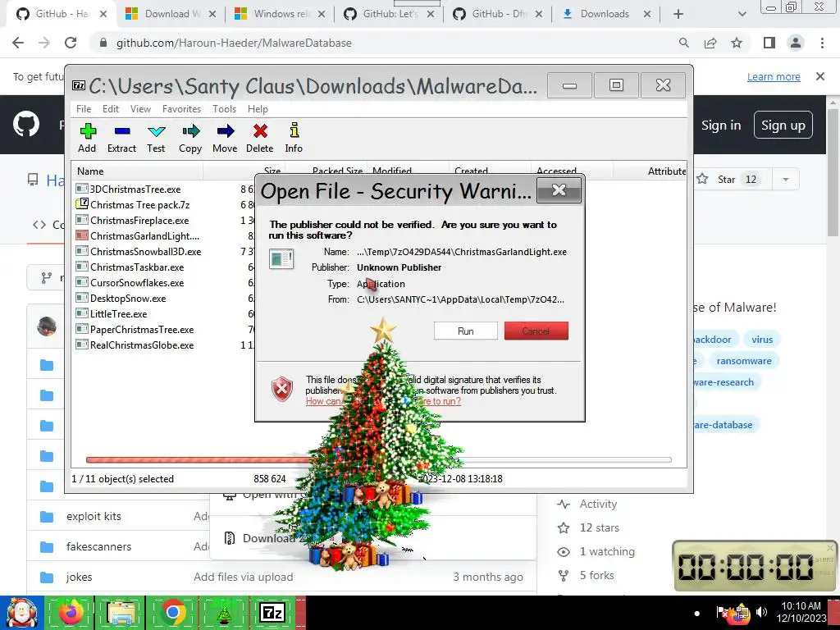Click the Santa Start button on taskbar
Screen dimensions: 840x630
tap(21, 613)
